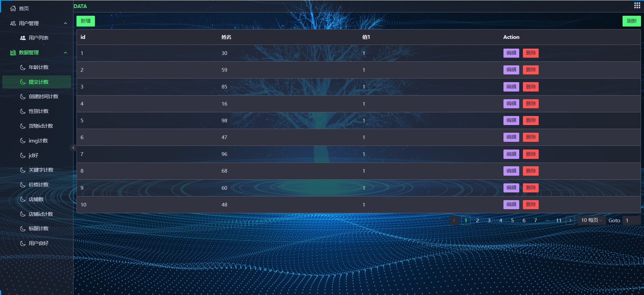The width and height of the screenshot is (644, 295).
Task: Collapse the 数据管理 submenu chevron
Action: point(65,53)
